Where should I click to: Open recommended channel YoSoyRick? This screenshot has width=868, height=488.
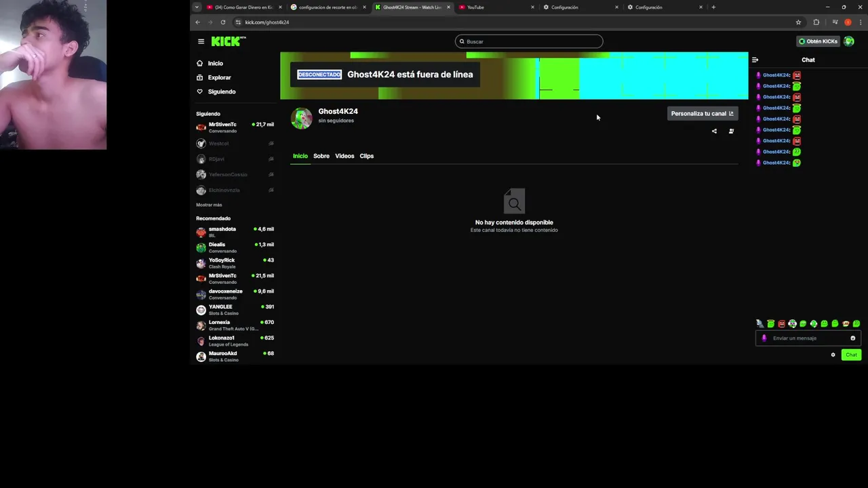(x=235, y=263)
